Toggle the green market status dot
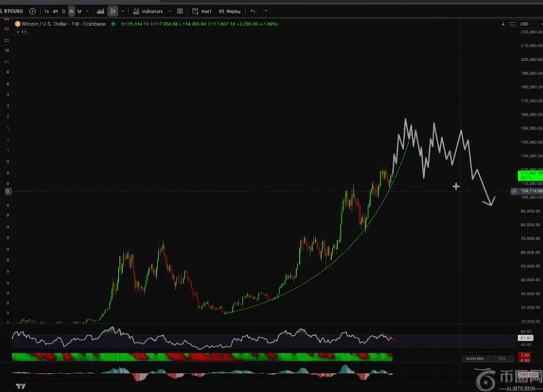The image size is (543, 392). pos(113,24)
